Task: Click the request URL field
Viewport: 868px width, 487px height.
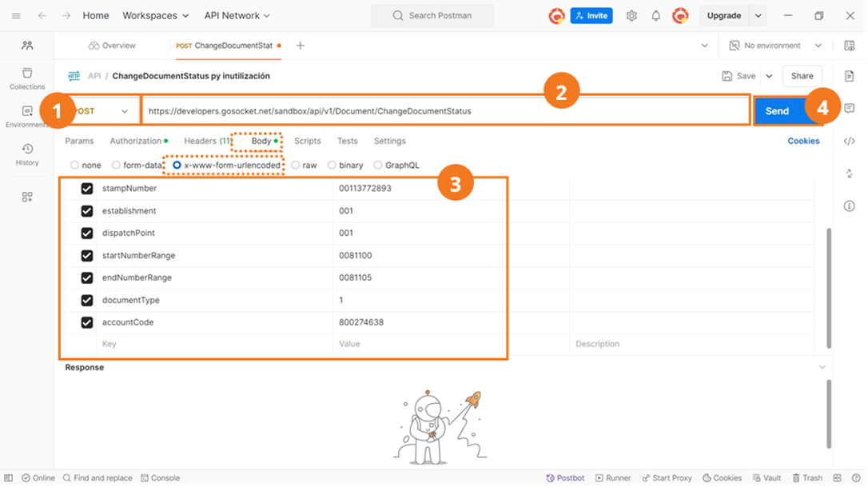Action: (x=446, y=111)
